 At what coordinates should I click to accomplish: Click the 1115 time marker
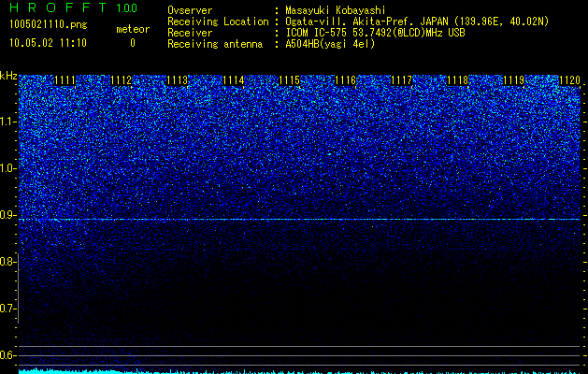point(289,80)
